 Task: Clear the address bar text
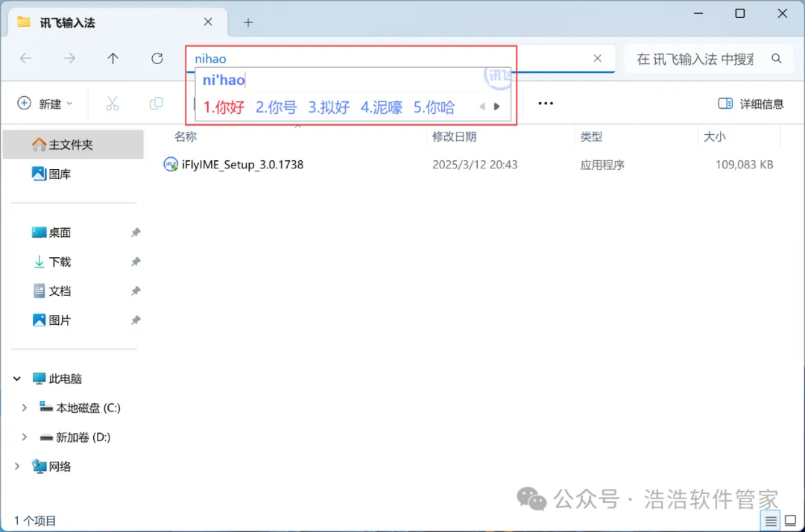pos(597,58)
